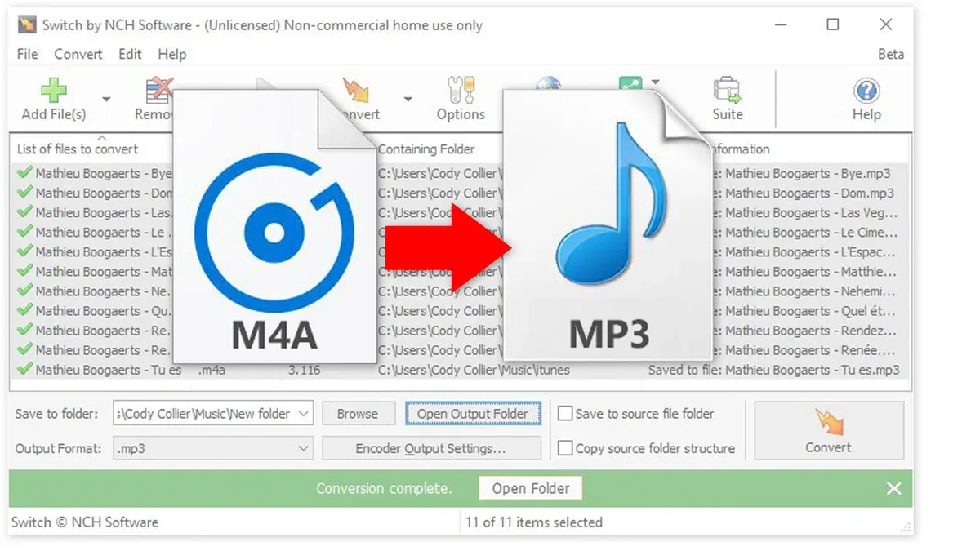
Task: Open the Help menu
Action: pyautogui.click(x=172, y=54)
